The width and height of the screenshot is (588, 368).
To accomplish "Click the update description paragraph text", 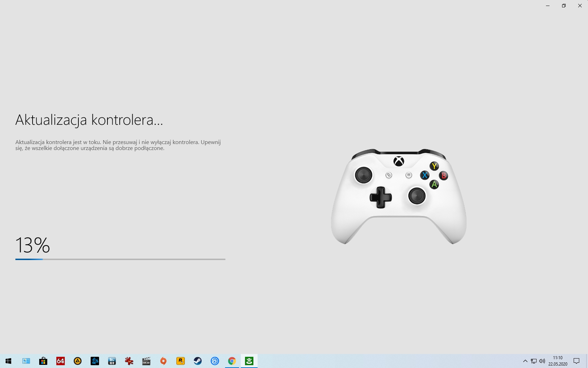I will click(118, 145).
